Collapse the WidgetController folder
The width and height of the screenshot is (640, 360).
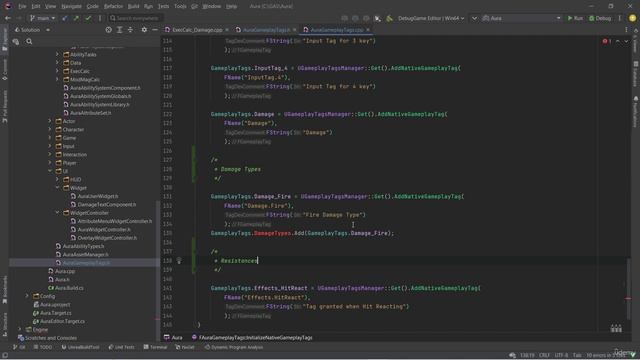click(57, 213)
